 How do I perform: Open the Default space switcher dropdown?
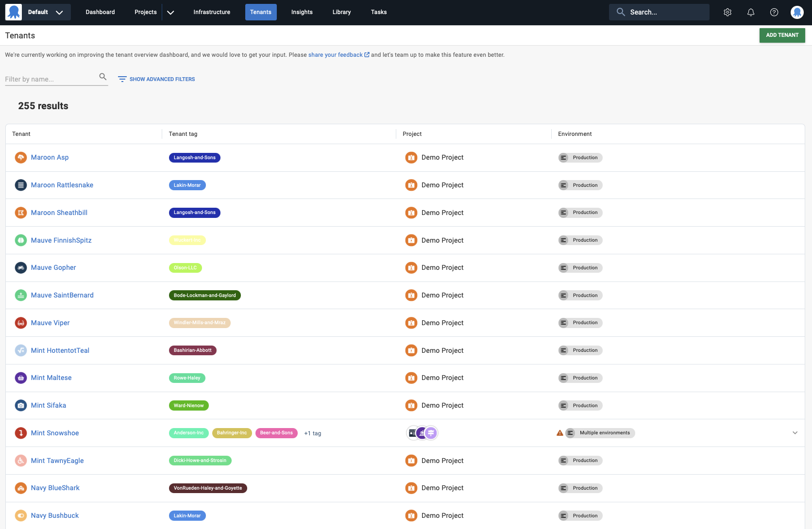coord(59,12)
